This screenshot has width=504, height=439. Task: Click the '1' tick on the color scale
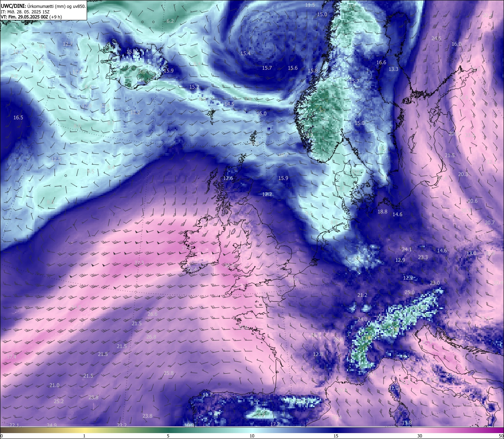click(84, 436)
